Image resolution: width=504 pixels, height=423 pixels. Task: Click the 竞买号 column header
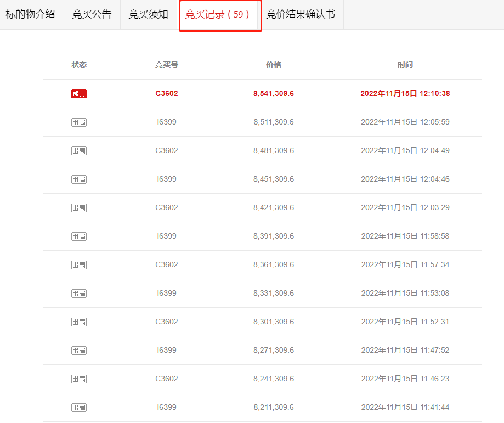[x=167, y=65]
